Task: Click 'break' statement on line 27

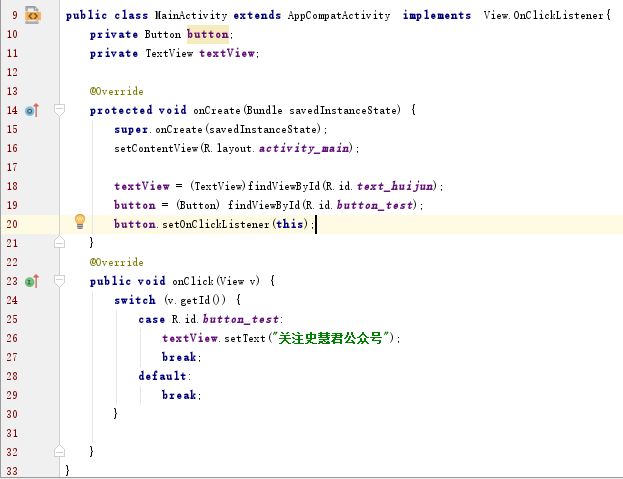Action: [179, 357]
